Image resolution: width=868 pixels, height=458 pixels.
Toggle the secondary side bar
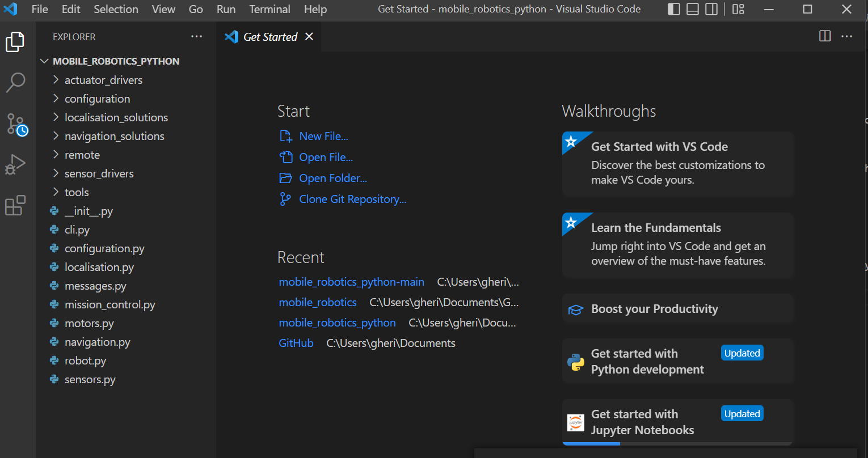pos(711,9)
